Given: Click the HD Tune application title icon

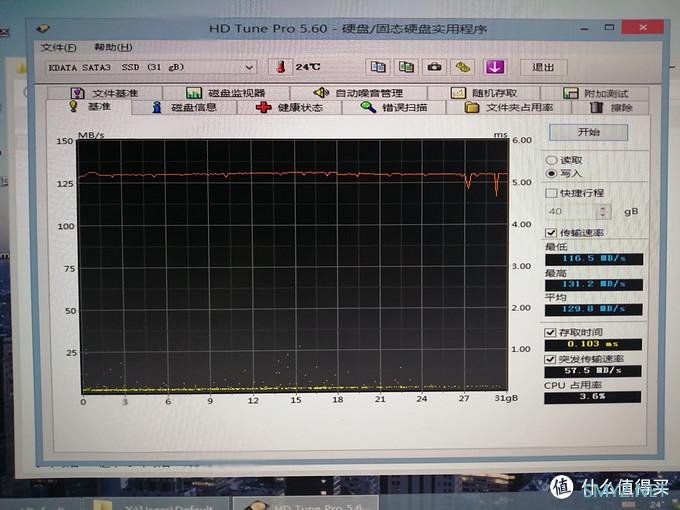Looking at the screenshot, I should (x=42, y=29).
